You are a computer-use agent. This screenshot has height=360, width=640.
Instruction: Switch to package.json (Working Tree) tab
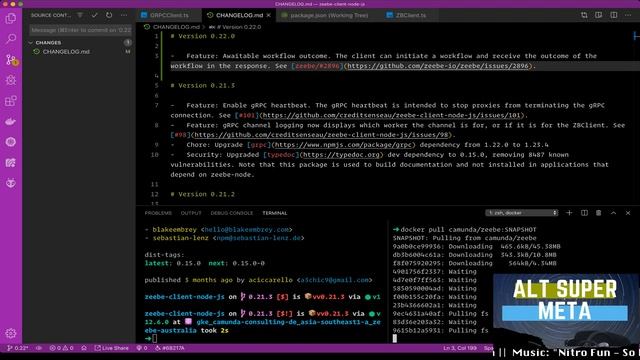coord(329,15)
